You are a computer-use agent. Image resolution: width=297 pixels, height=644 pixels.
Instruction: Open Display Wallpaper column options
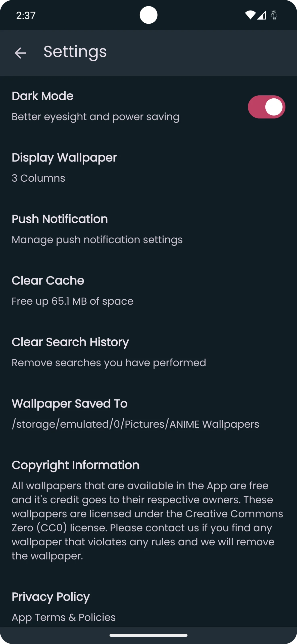(x=65, y=157)
